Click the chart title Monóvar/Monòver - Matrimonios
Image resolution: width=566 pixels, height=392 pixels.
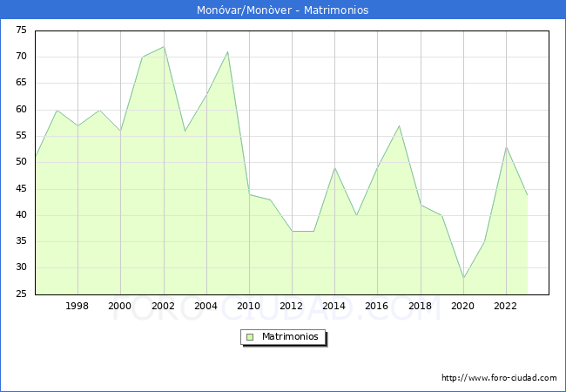click(x=283, y=10)
